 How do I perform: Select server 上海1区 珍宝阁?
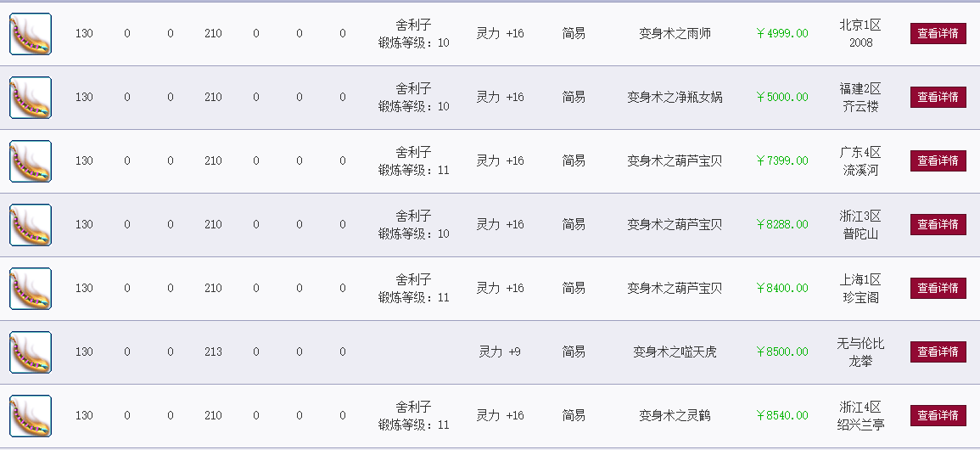pyautogui.click(x=860, y=289)
